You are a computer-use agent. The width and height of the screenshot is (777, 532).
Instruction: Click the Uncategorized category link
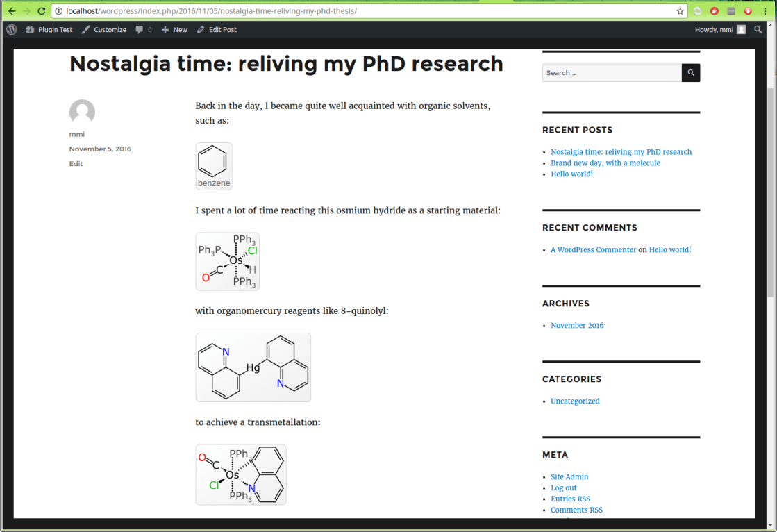coord(575,401)
